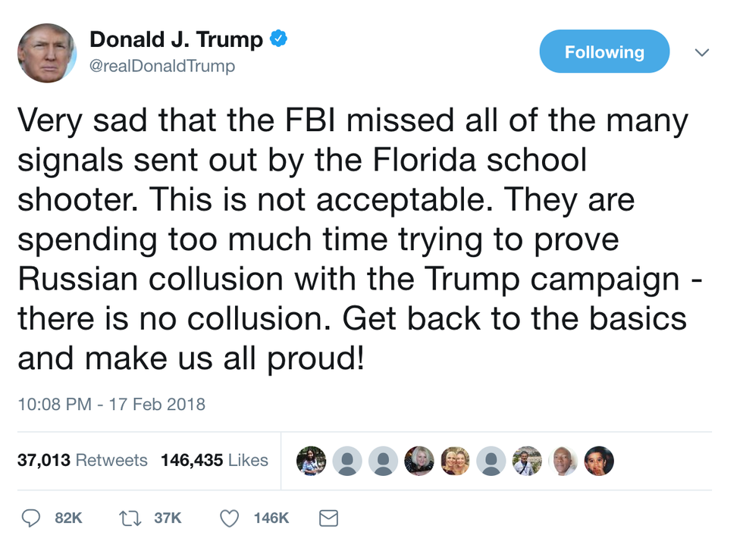The width and height of the screenshot is (743, 560).
Task: Like the tweet with the heart icon
Action: click(229, 518)
